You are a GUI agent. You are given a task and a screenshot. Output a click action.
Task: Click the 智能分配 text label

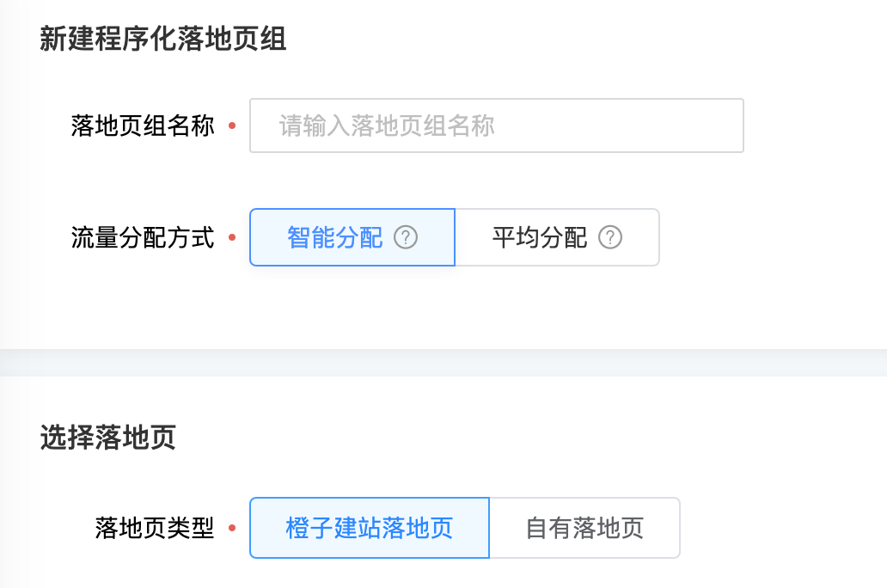pos(335,237)
